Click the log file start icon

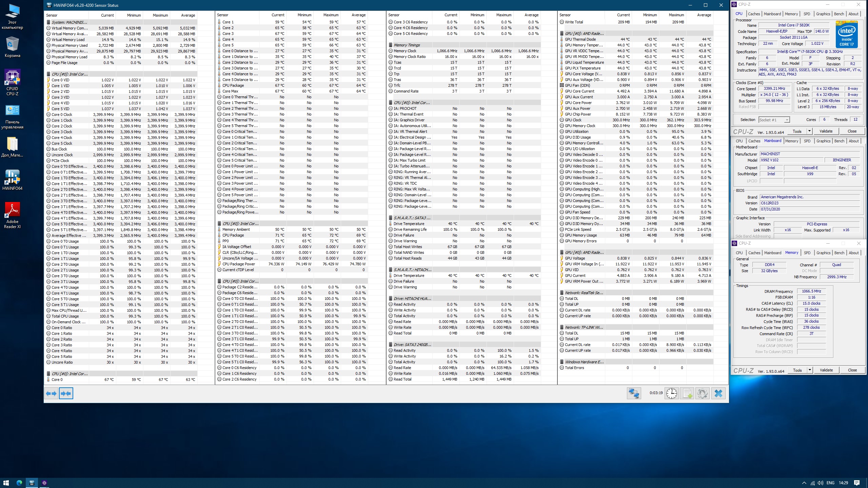pos(687,393)
